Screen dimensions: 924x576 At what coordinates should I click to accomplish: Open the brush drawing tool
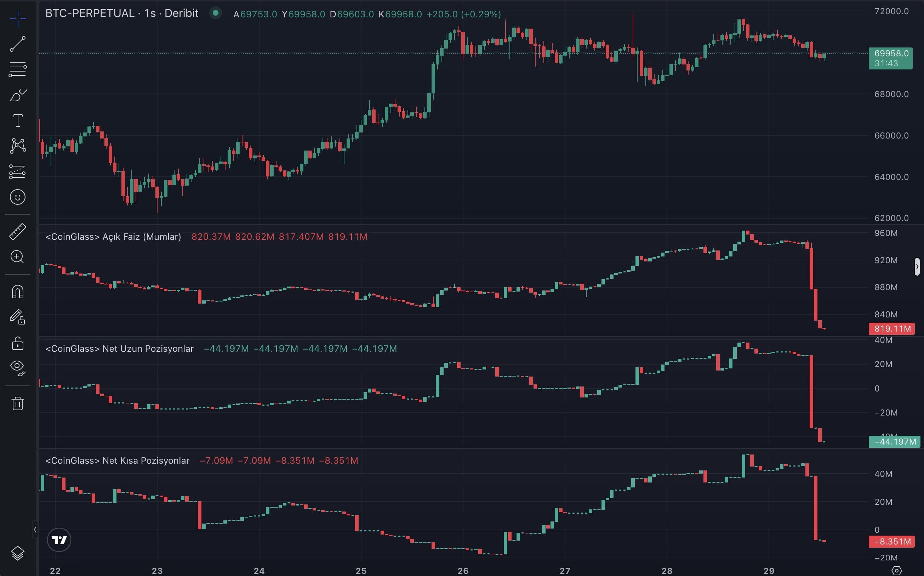pos(18,96)
